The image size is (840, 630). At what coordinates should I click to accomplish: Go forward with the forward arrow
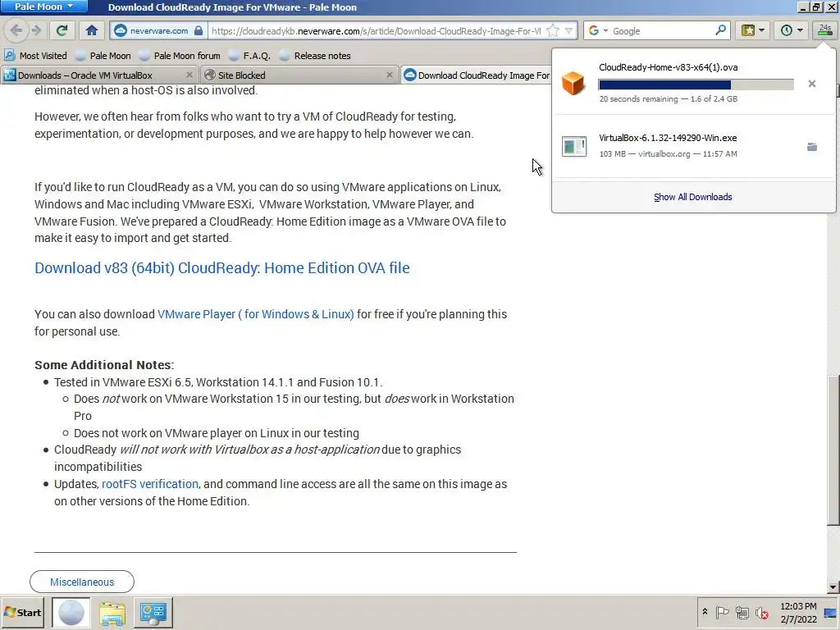(36, 30)
